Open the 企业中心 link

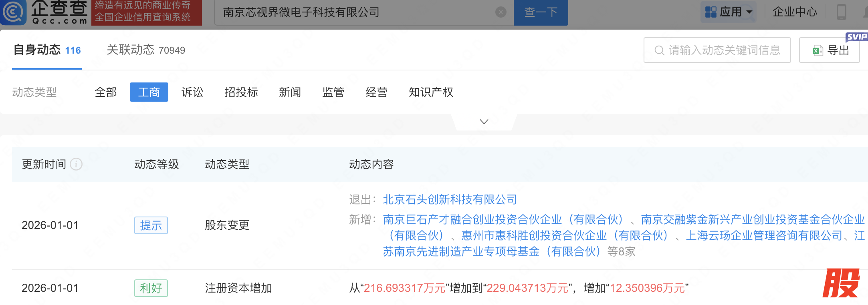[794, 12]
